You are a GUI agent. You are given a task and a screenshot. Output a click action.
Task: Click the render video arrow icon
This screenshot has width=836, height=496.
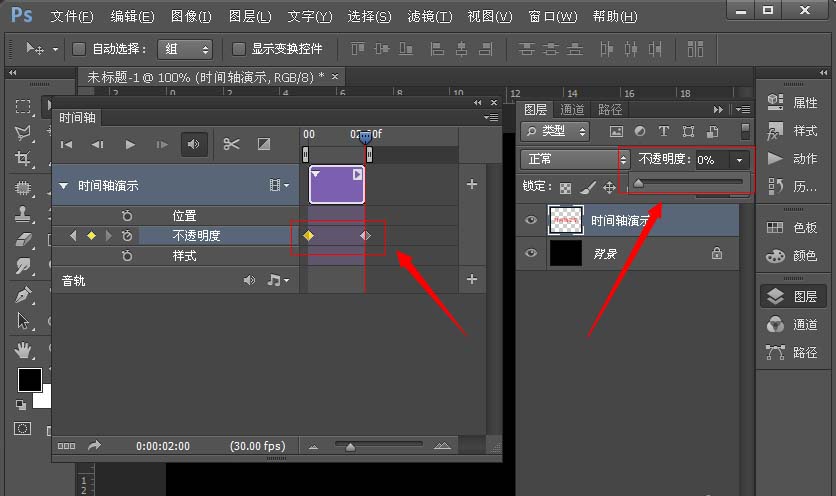[94, 445]
